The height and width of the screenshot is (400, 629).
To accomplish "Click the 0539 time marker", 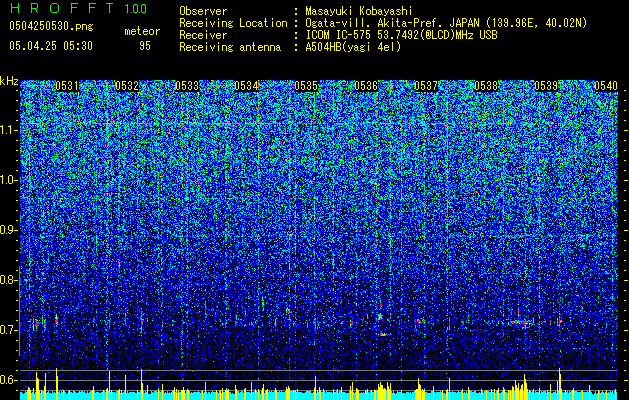I will (546, 86).
